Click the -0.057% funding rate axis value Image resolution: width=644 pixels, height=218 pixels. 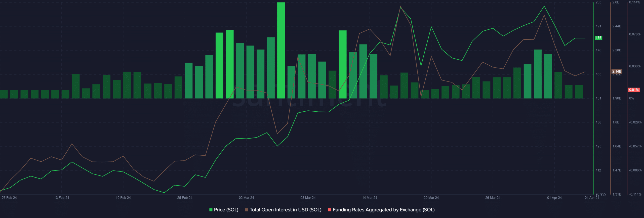pos(635,146)
